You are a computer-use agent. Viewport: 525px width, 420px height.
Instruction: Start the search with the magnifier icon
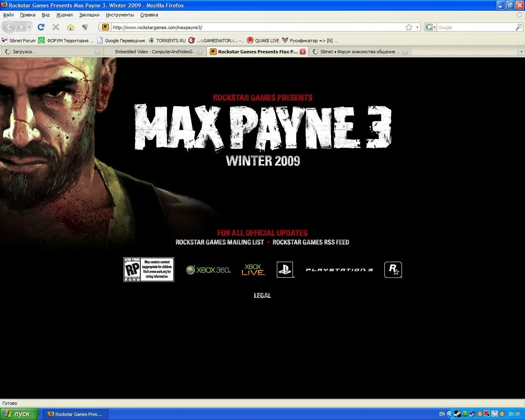pos(519,27)
